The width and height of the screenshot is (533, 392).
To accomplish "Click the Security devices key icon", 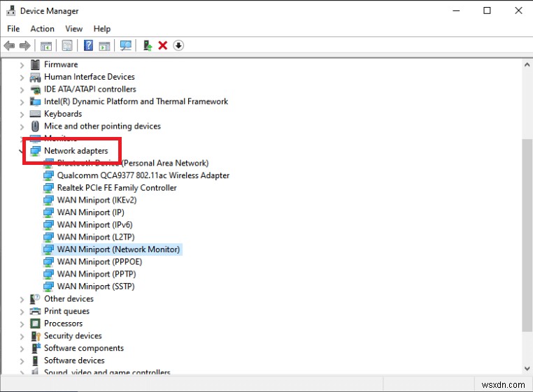I will point(36,336).
